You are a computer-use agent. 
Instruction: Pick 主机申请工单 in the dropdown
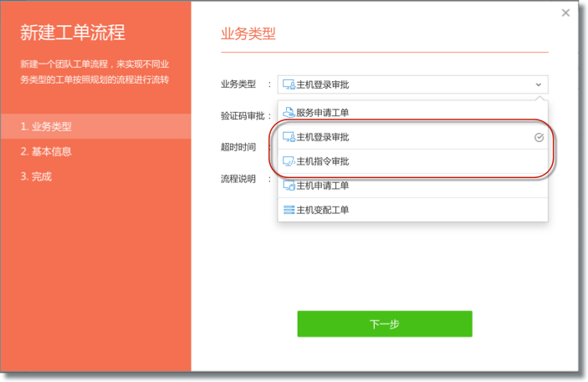(322, 186)
